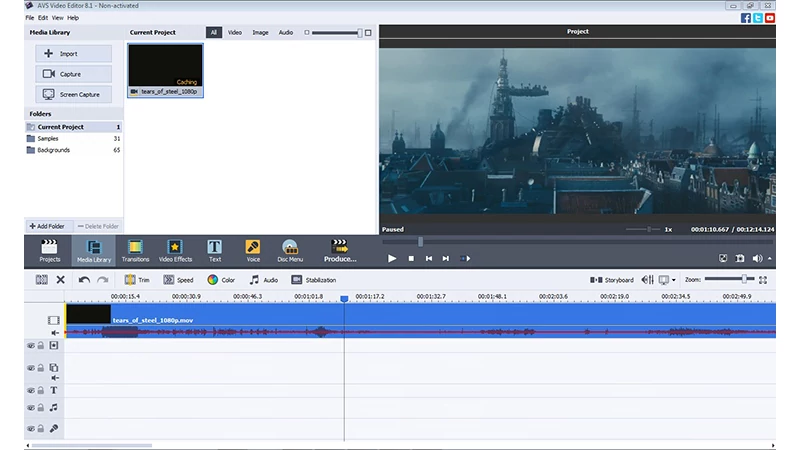Toggle visibility of the text track
The image size is (800, 450).
(31, 390)
